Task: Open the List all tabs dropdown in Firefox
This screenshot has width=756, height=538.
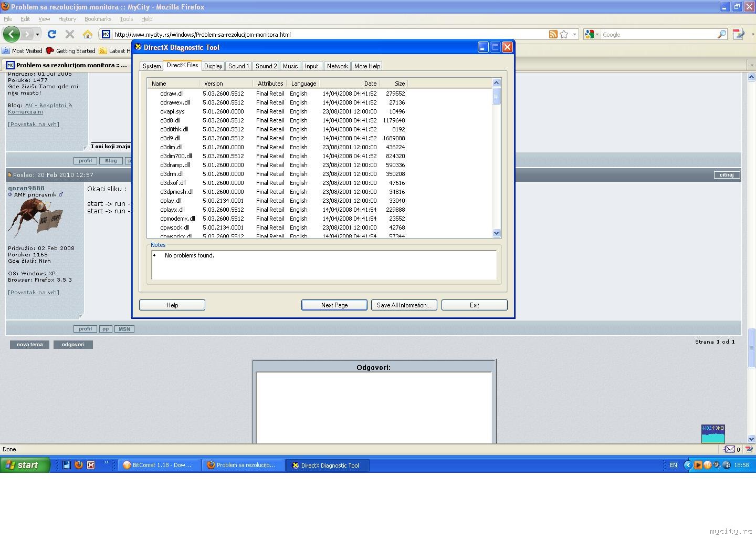Action: [x=751, y=65]
